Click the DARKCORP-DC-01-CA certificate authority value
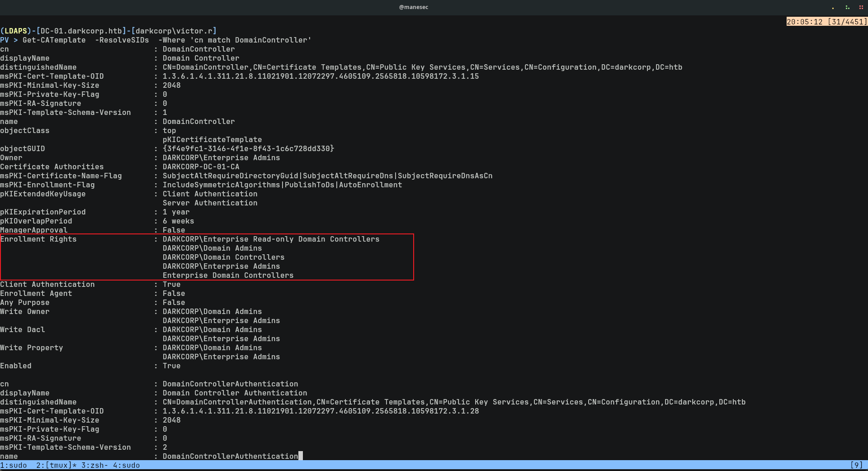This screenshot has width=868, height=471. pyautogui.click(x=201, y=167)
